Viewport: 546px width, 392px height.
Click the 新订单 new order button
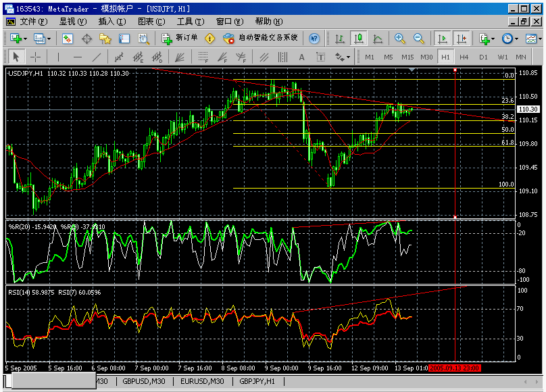(x=180, y=39)
